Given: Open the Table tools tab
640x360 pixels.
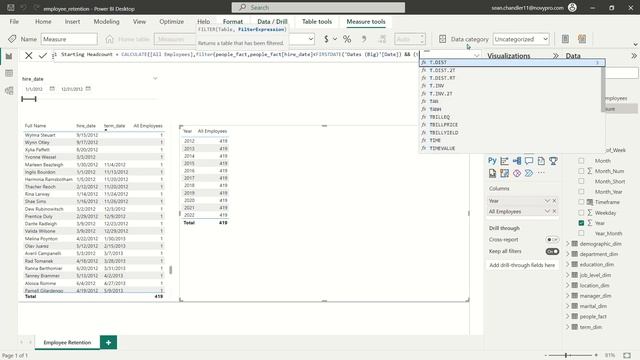Looking at the screenshot, I should 317,22.
